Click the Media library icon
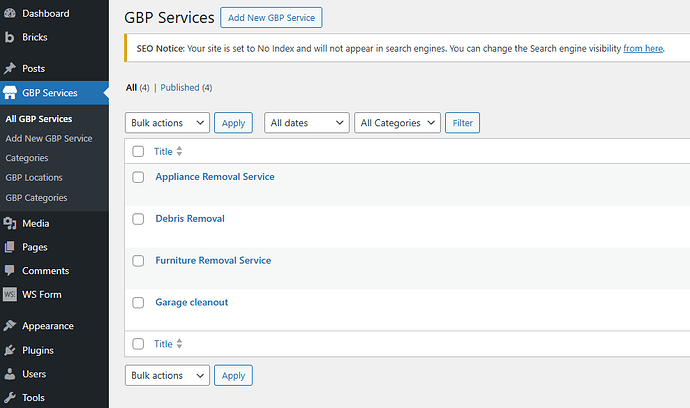Image resolution: width=690 pixels, height=408 pixels. (x=10, y=224)
